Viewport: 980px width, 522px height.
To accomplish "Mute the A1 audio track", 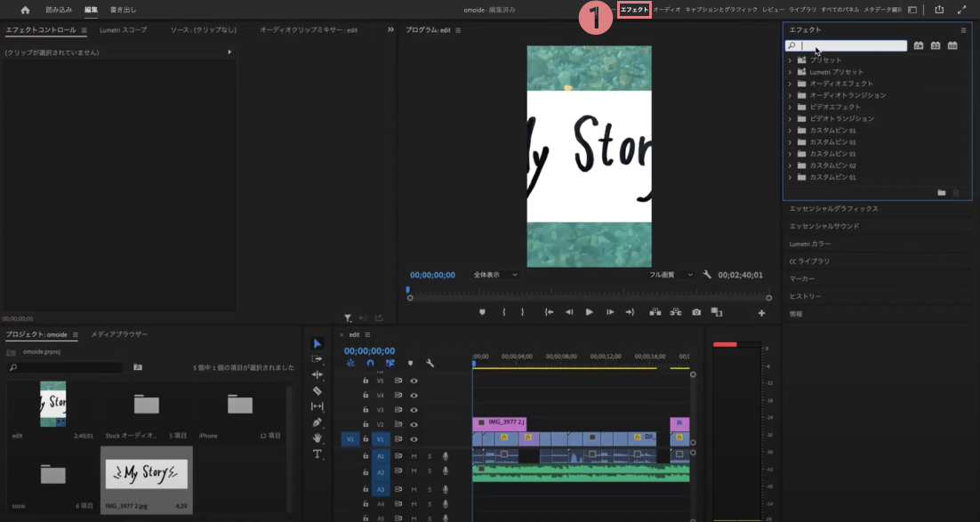I will (414, 456).
